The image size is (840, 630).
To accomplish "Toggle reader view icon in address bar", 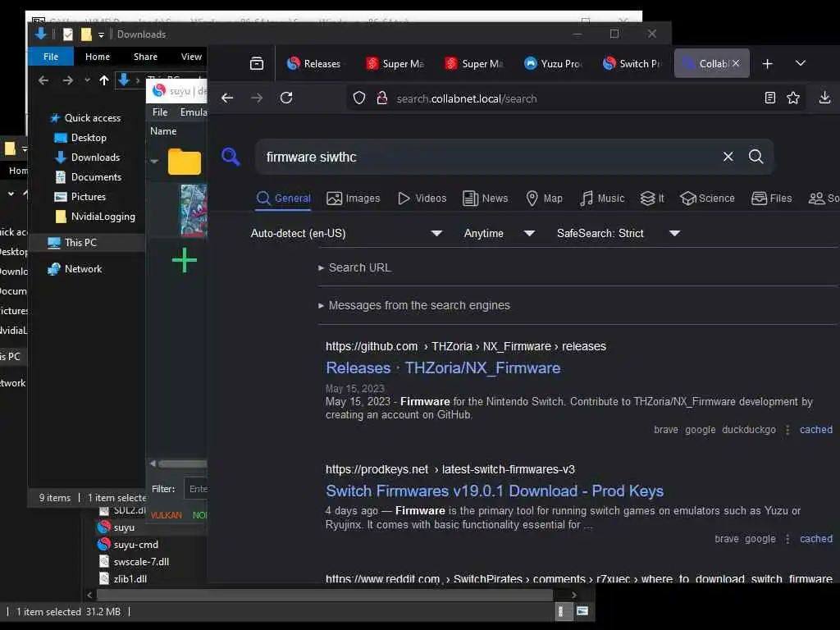I will pyautogui.click(x=769, y=98).
